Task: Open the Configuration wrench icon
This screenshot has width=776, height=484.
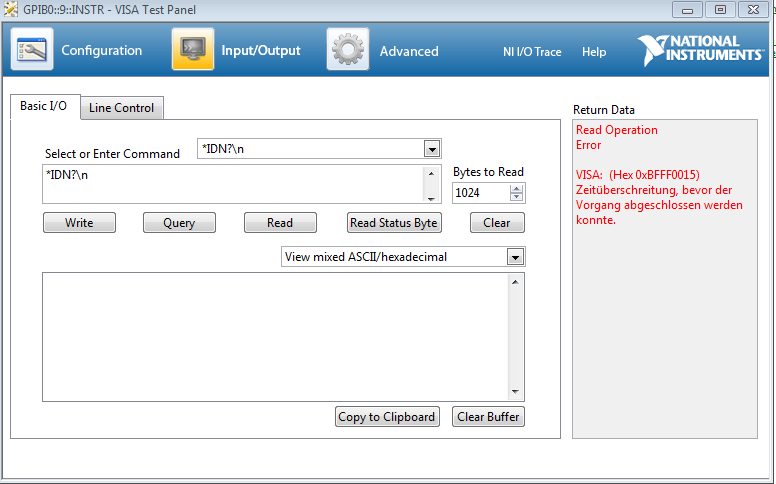Action: click(x=32, y=49)
